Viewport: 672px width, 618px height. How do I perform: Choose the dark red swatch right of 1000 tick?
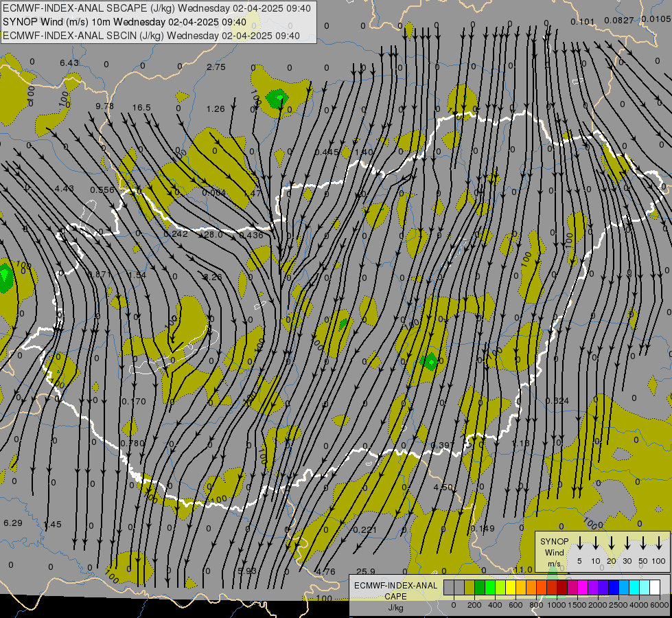[562, 588]
